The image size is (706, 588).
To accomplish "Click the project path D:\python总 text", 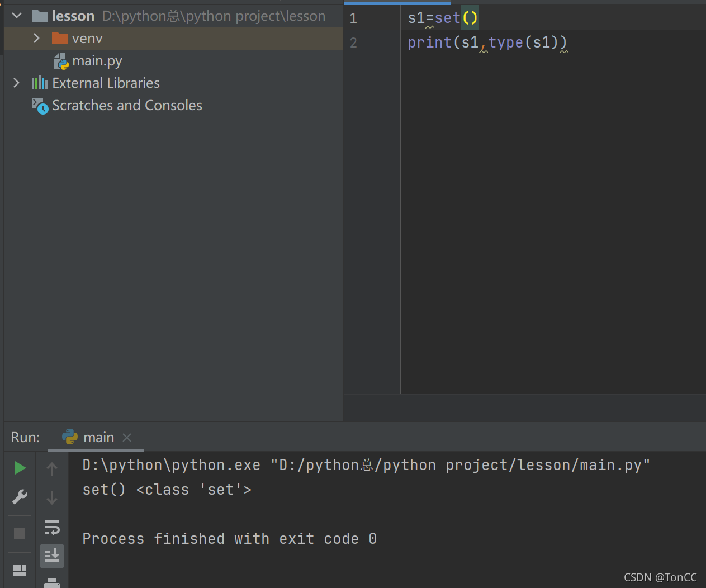I will 214,16.
